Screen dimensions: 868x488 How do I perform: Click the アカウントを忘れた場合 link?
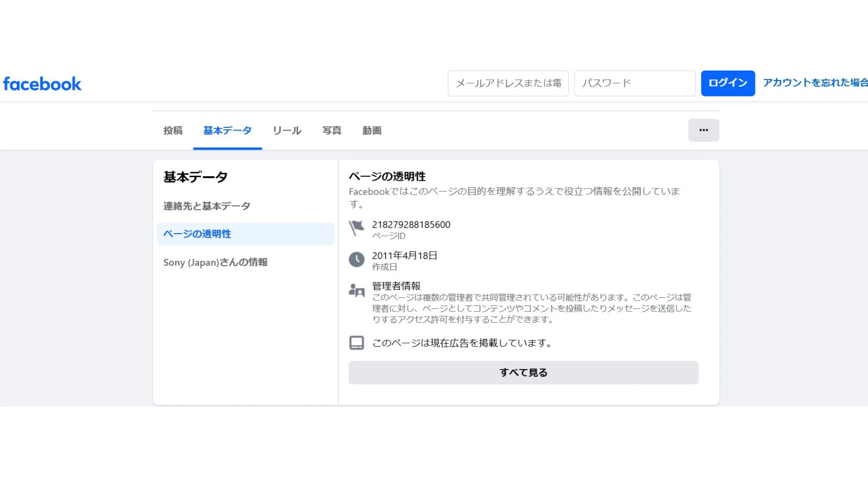815,83
